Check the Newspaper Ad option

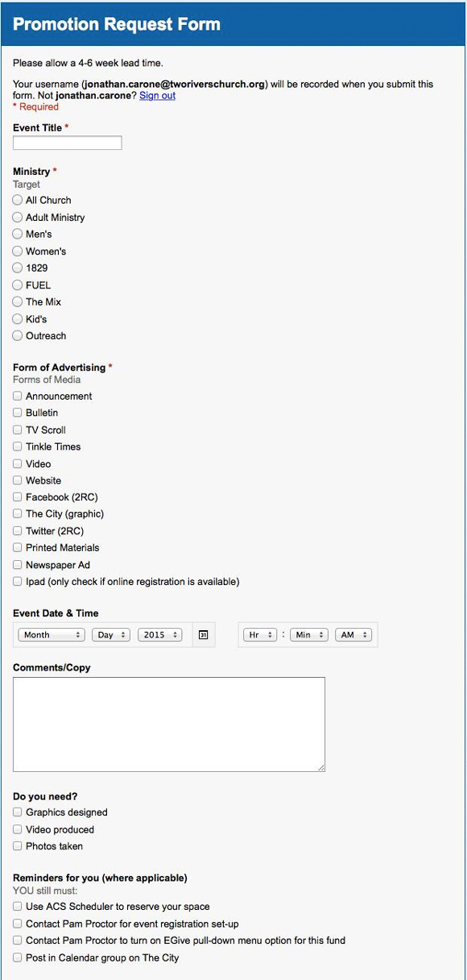18,565
